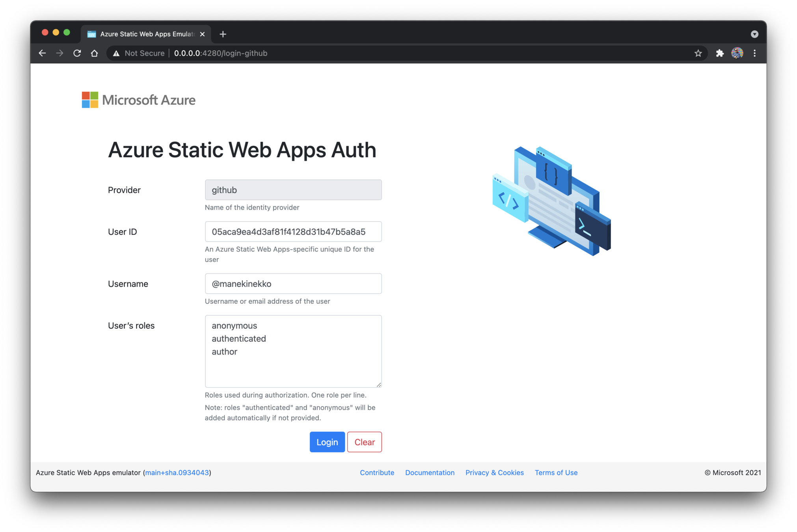Click the Not Secure warning icon
The height and width of the screenshot is (532, 797).
click(116, 53)
